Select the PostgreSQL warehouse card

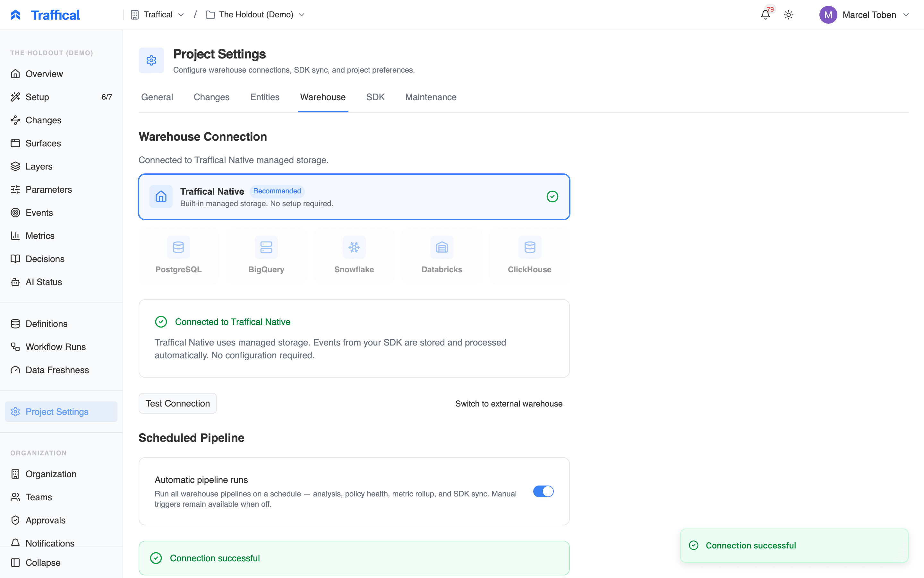coord(178,255)
